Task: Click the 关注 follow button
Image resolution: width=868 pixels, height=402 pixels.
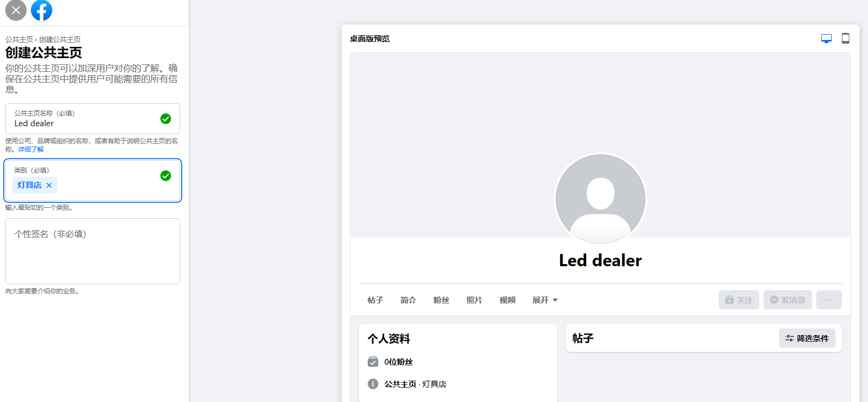Action: (x=739, y=300)
